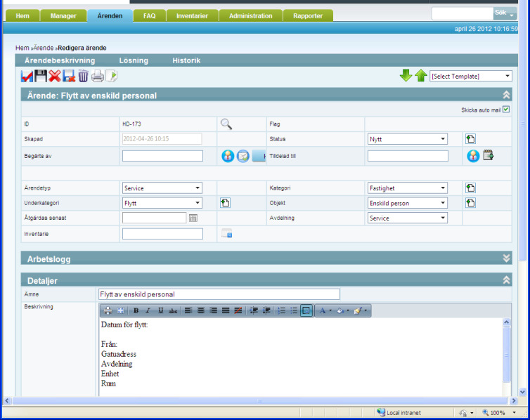Expand the Arbetslogg section
This screenshot has height=420, width=530.
click(506, 258)
